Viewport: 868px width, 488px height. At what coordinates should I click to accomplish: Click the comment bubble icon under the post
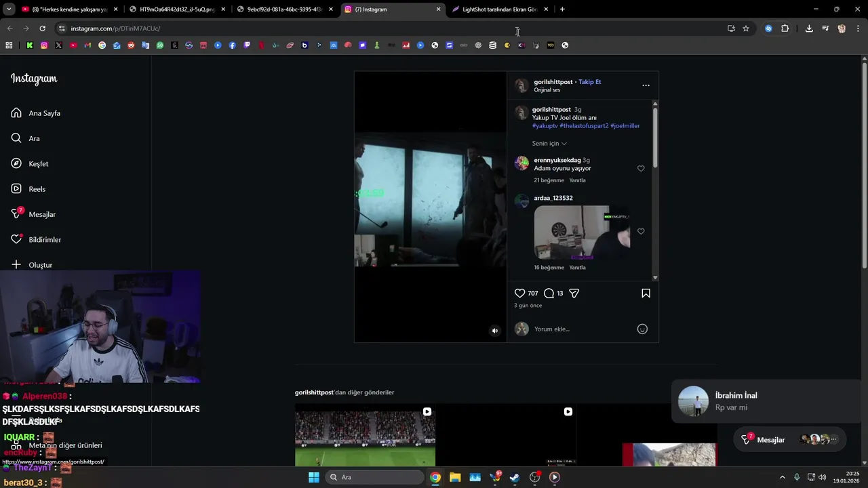549,293
